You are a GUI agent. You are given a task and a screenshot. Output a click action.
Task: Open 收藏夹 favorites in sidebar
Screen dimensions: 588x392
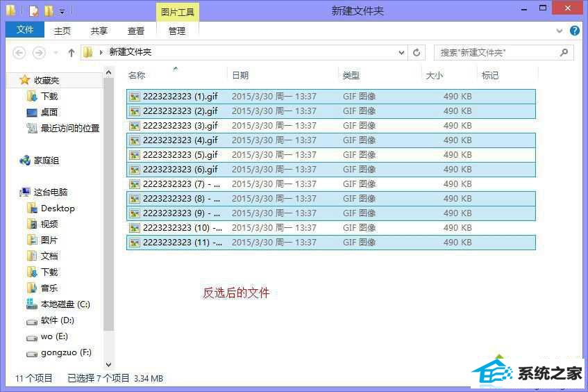click(x=46, y=81)
